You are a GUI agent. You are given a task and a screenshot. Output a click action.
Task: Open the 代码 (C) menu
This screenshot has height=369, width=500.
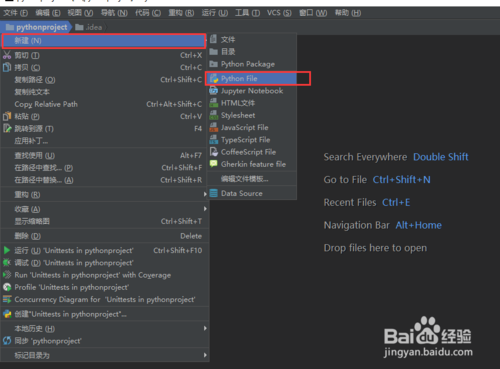(x=148, y=13)
